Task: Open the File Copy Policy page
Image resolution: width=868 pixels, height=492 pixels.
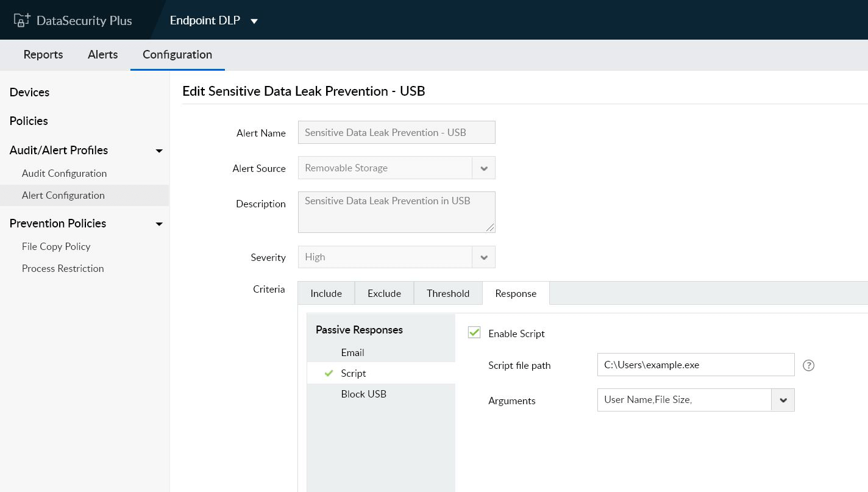Action: (x=56, y=246)
